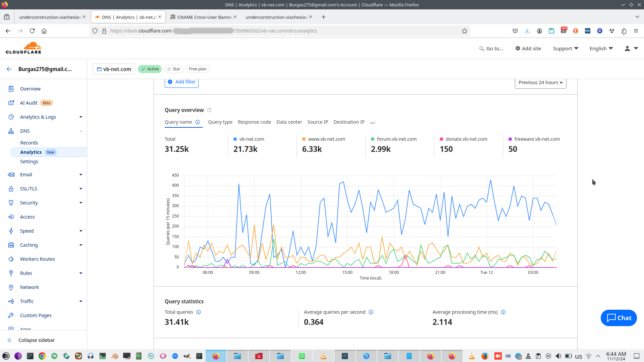The image size is (644, 362).
Task: Open the Previous 24 hours dropdown
Action: click(x=540, y=82)
